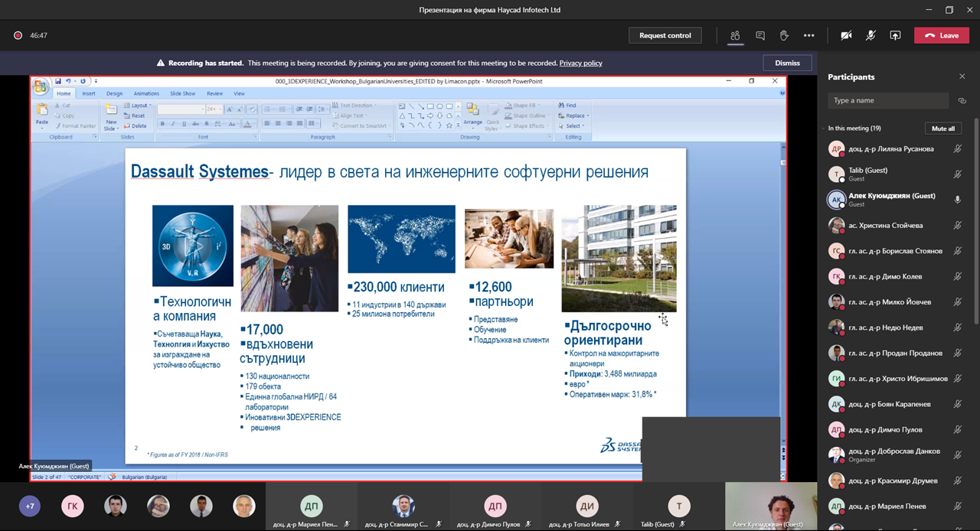Close the Participants panel
The width and height of the screenshot is (980, 531).
point(962,77)
